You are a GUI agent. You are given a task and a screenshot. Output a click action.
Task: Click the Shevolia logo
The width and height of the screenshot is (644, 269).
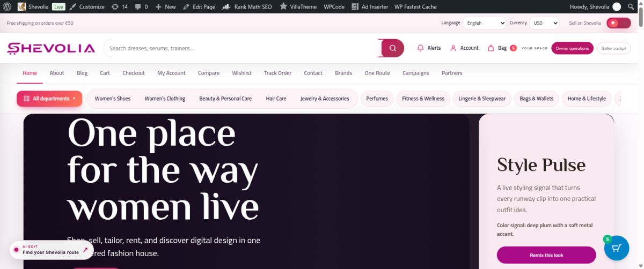point(51,48)
